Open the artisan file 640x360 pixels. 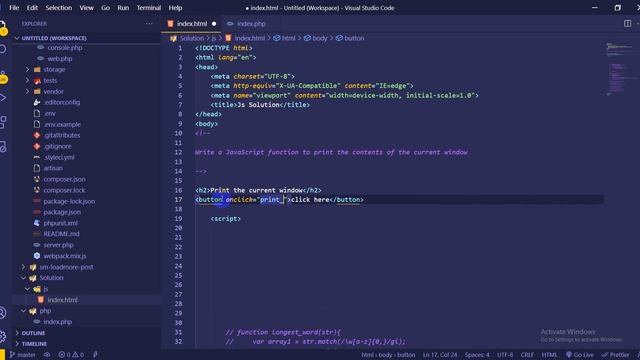[53, 168]
